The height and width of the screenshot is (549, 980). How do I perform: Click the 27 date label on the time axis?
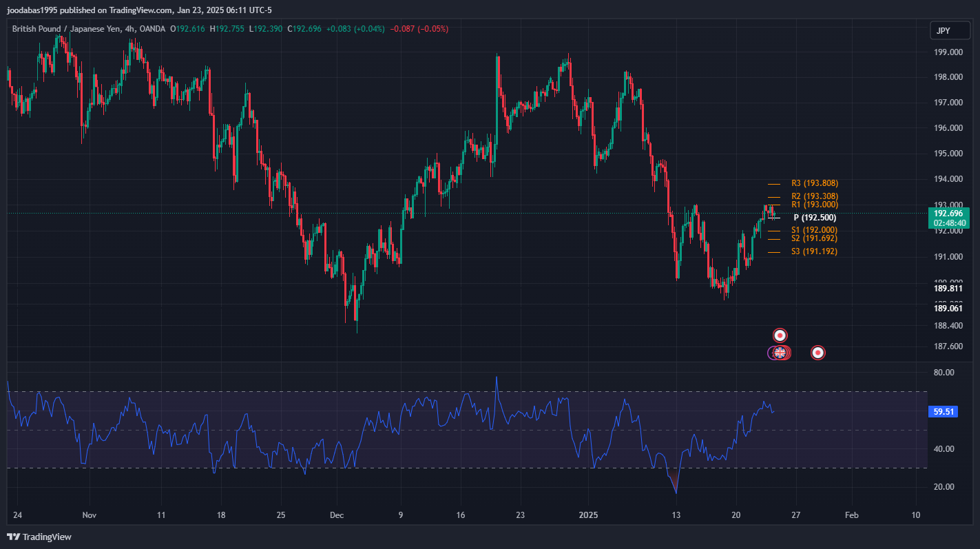(x=795, y=515)
